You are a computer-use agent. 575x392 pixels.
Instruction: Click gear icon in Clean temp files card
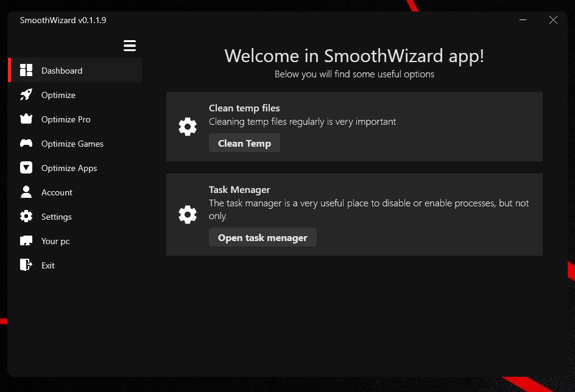(188, 127)
